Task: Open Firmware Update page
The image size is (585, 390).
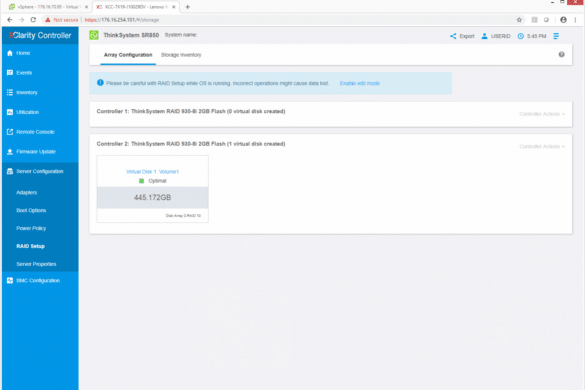Action: 36,152
